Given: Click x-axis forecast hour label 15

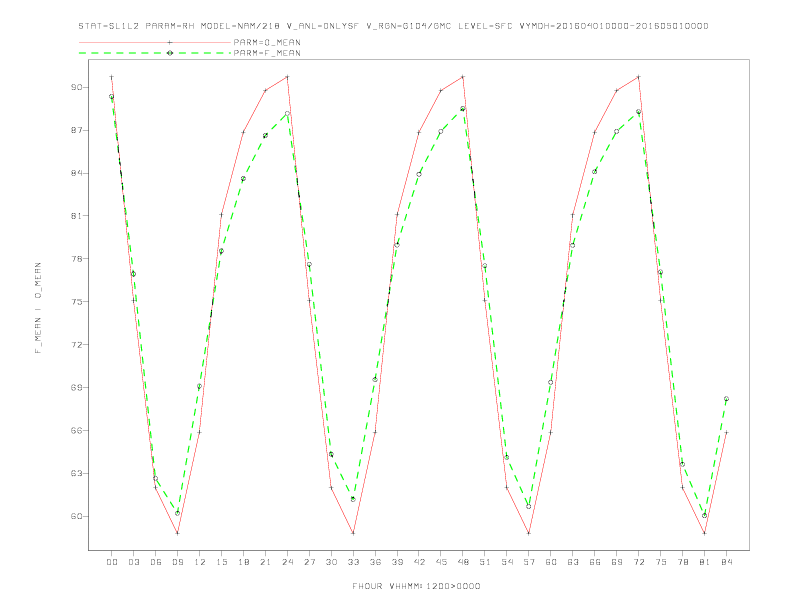Looking at the screenshot, I should pos(221,562).
